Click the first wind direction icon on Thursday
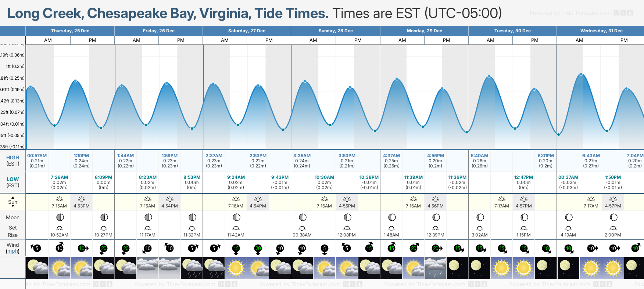 point(35,248)
